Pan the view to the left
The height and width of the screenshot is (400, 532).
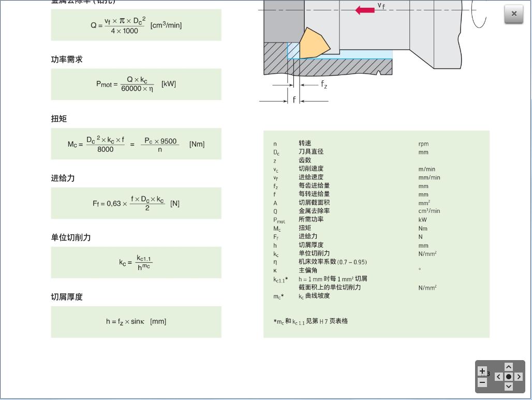tap(498, 377)
